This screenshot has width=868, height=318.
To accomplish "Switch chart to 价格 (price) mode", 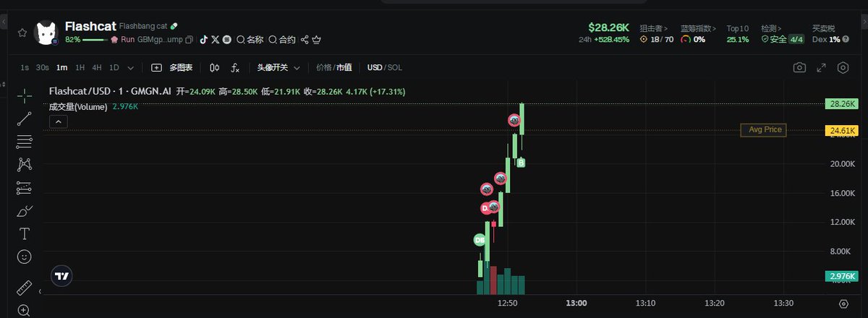I will coord(323,67).
